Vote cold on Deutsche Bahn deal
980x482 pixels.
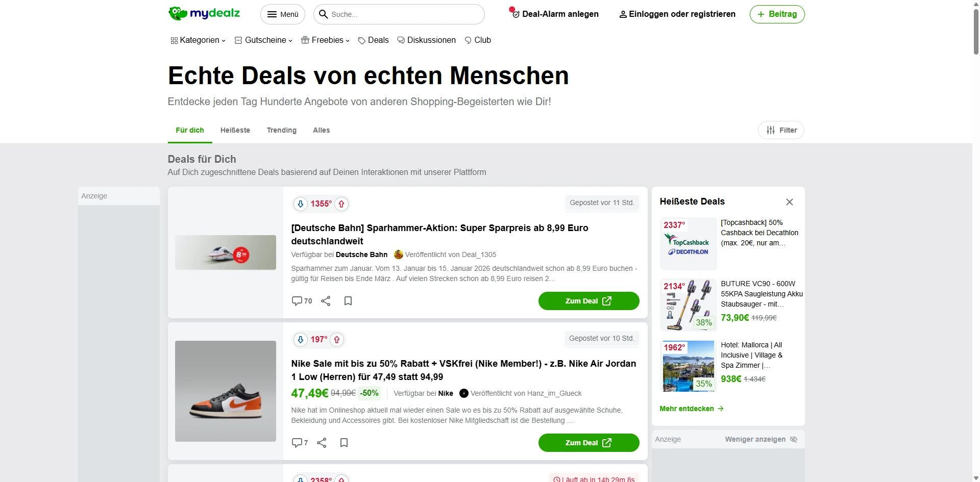tap(301, 204)
